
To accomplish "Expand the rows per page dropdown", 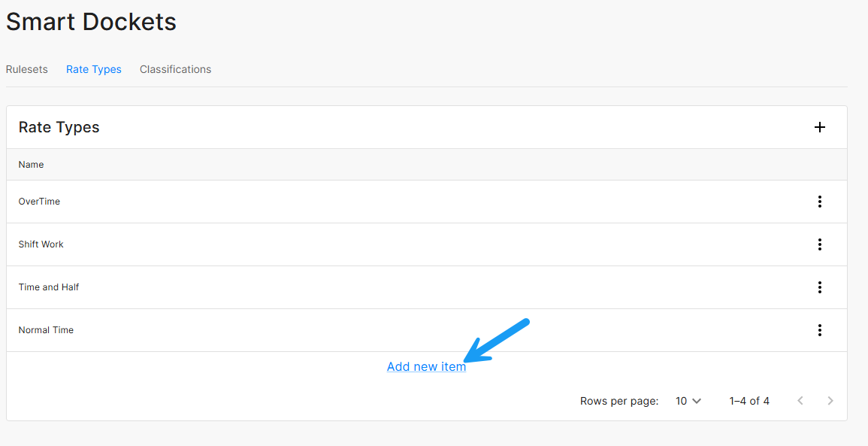I will [688, 401].
